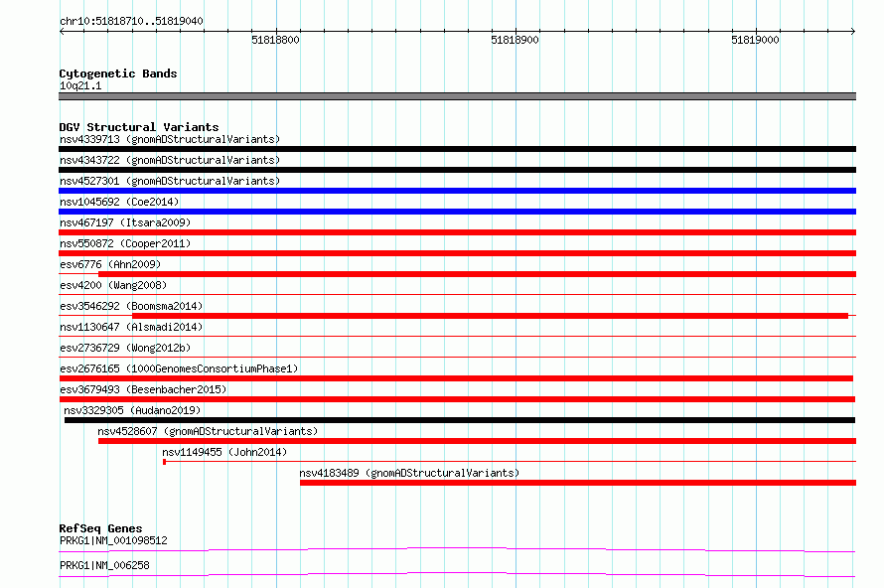Viewport: 884px width, 588px height.
Task: Select magenta line of PRKG1|NM_001098512
Action: 457,549
